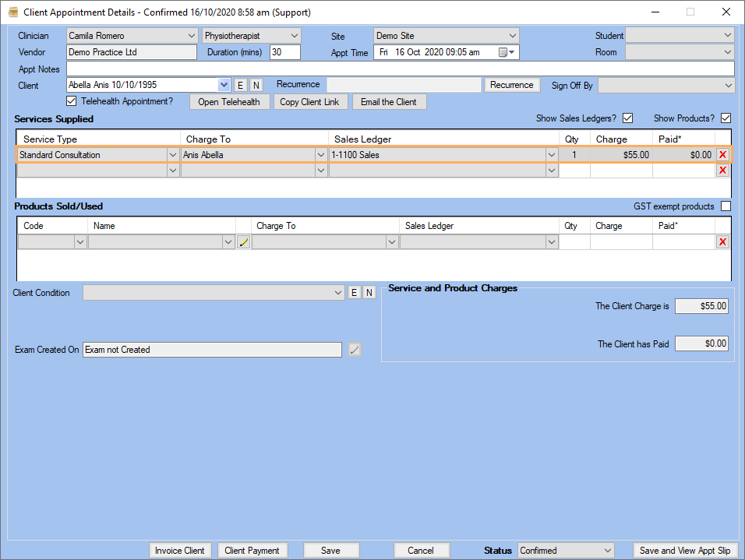Uncheck the Telehealth Appointment checkbox

click(x=72, y=101)
